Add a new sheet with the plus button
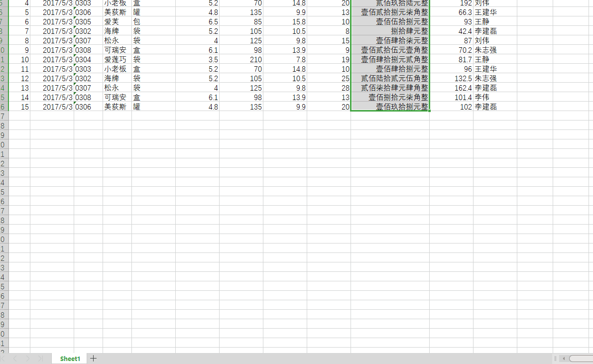Image resolution: width=593 pixels, height=364 pixels. [x=94, y=359]
